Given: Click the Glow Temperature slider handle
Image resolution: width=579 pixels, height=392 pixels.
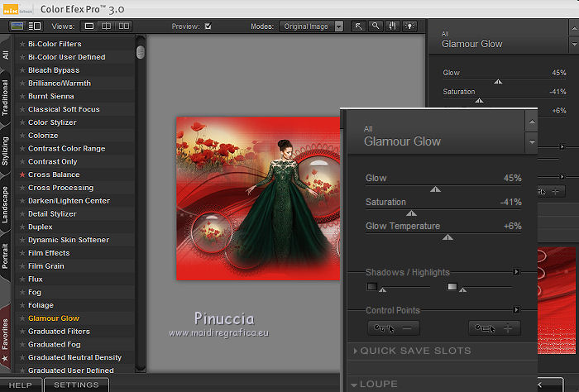Looking at the screenshot, I should [x=447, y=237].
